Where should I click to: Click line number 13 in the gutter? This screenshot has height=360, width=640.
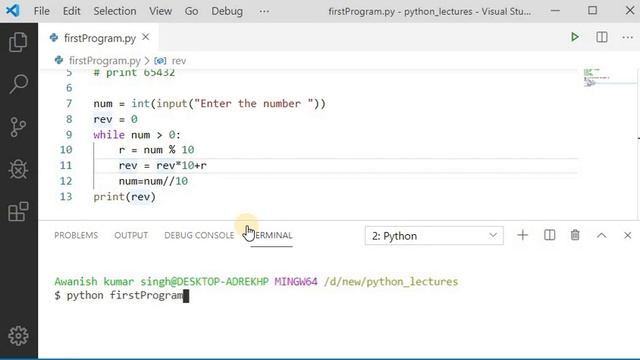(x=66, y=197)
